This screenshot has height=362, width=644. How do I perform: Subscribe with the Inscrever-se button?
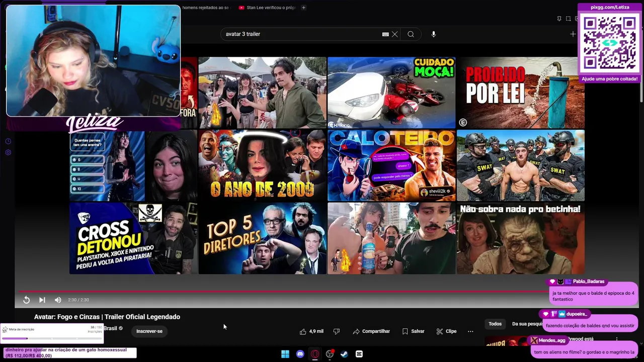point(149,331)
